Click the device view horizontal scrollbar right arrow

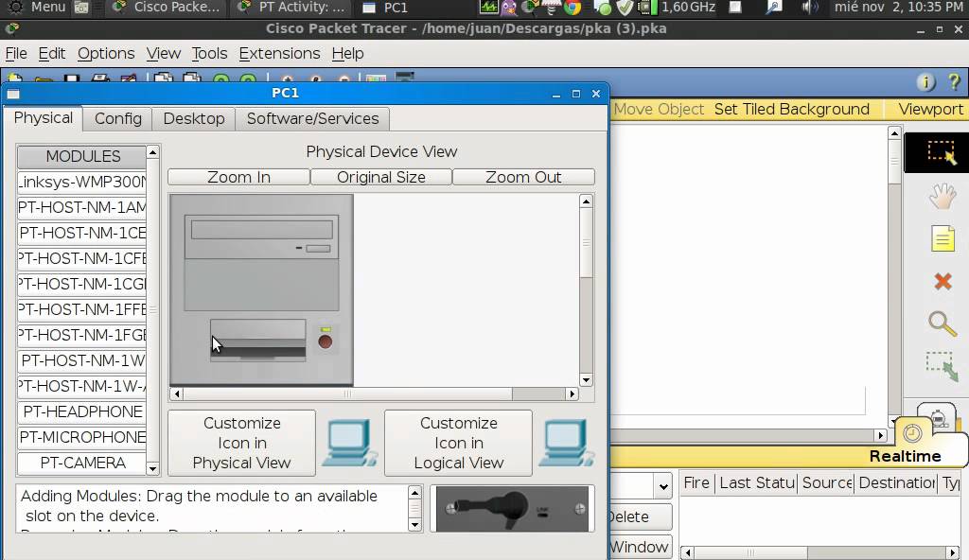tap(573, 394)
